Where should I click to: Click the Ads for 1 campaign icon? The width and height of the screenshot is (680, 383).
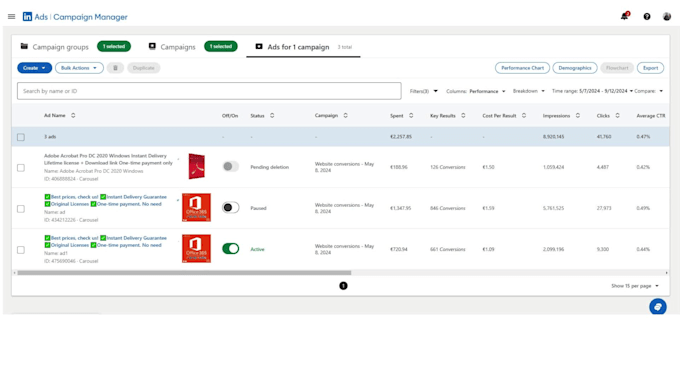tap(259, 46)
